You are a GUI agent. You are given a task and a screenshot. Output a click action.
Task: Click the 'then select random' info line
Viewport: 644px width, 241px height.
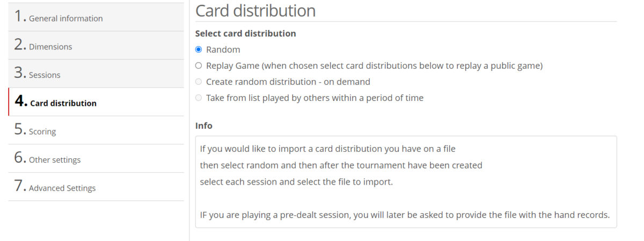pos(341,165)
